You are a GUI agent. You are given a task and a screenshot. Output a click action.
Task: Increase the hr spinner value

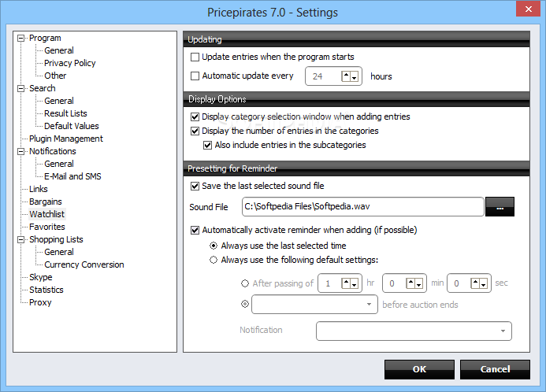[346, 283]
